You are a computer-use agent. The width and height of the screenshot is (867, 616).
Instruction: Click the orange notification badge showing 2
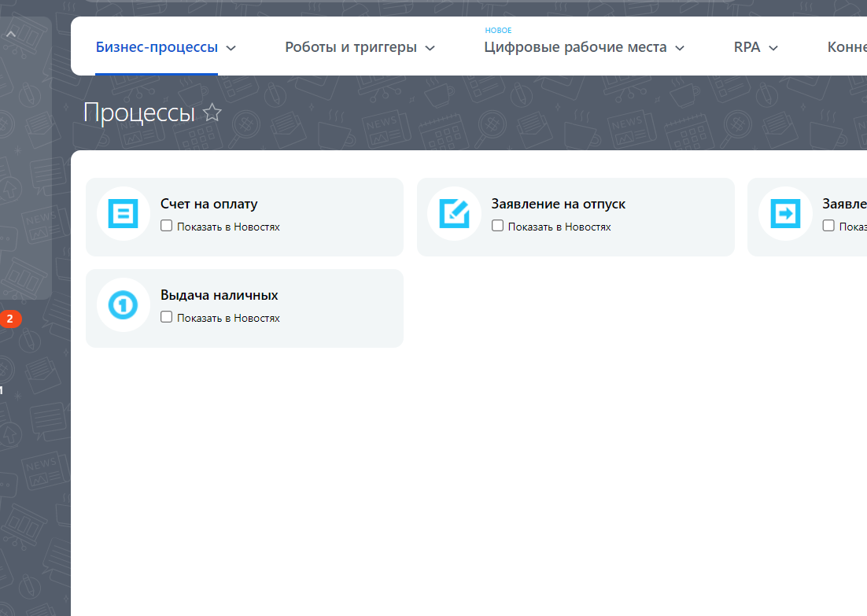[x=10, y=319]
